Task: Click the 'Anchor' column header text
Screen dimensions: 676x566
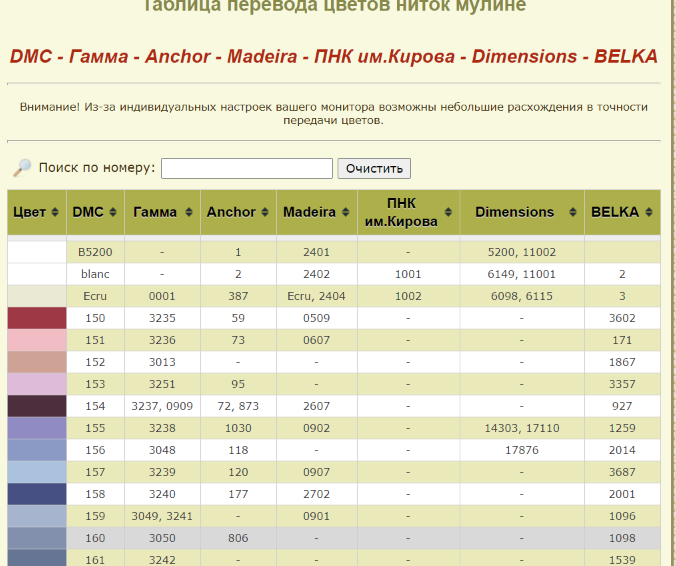Action: pos(231,212)
